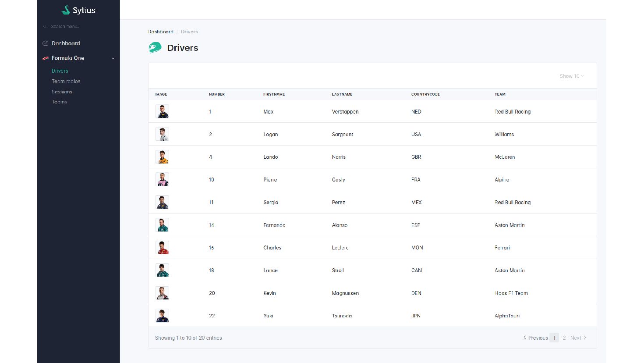This screenshot has width=644, height=363.
Task: Click the Dashboard breadcrumb link
Action: tap(161, 32)
